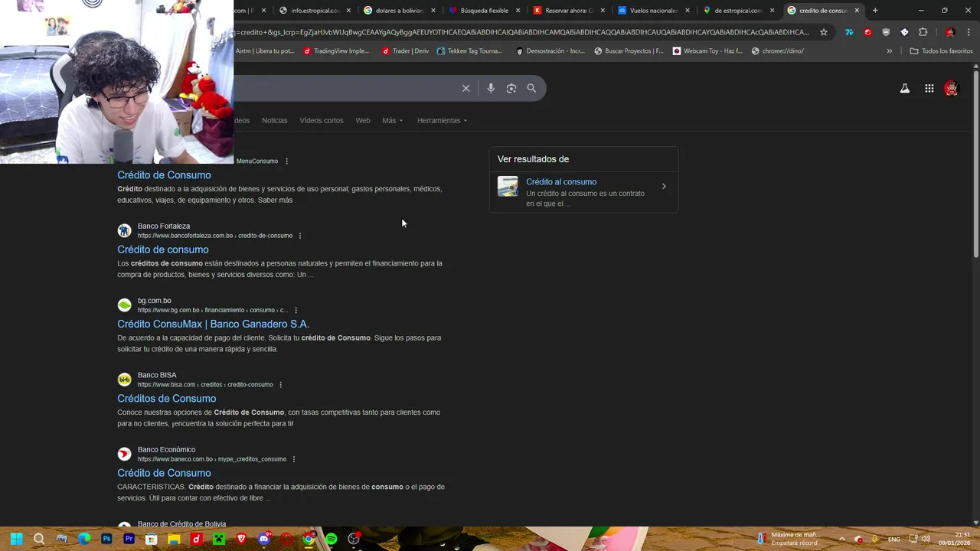This screenshot has height=551, width=980.
Task: Open Banco Fortaleza Crédito de consumo link
Action: pyautogui.click(x=162, y=249)
